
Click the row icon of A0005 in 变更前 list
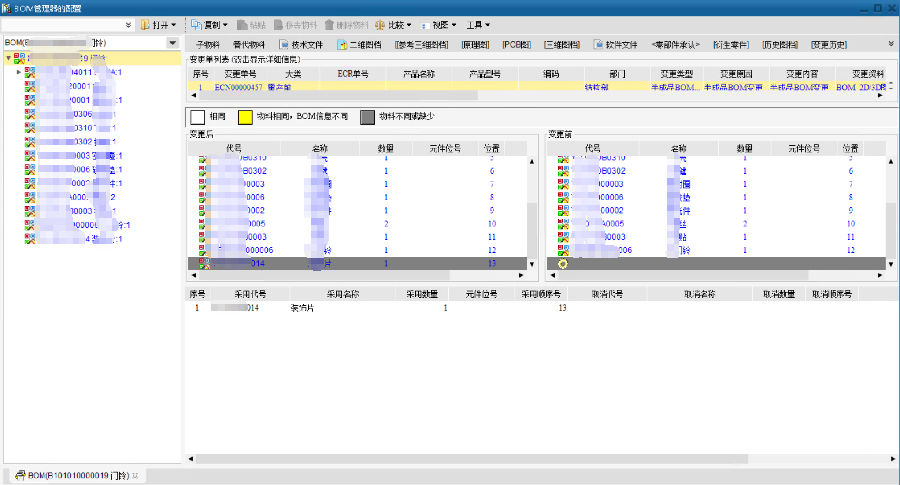[x=563, y=223]
